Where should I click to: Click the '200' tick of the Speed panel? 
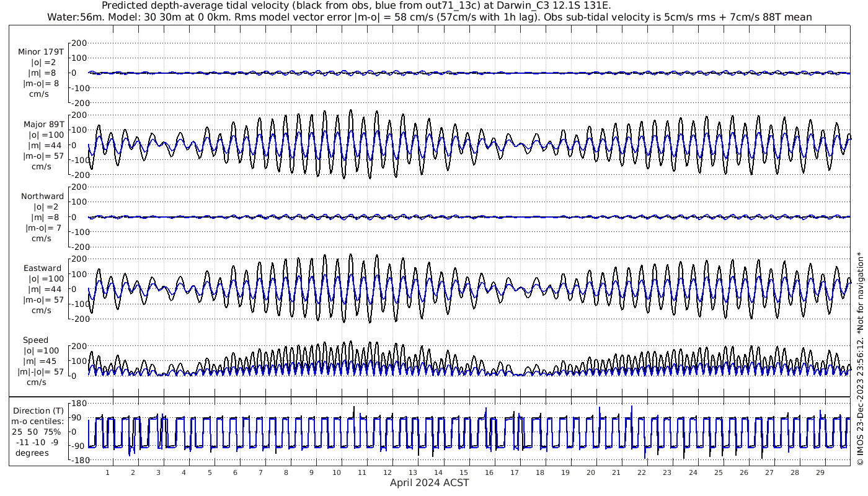tap(78, 345)
